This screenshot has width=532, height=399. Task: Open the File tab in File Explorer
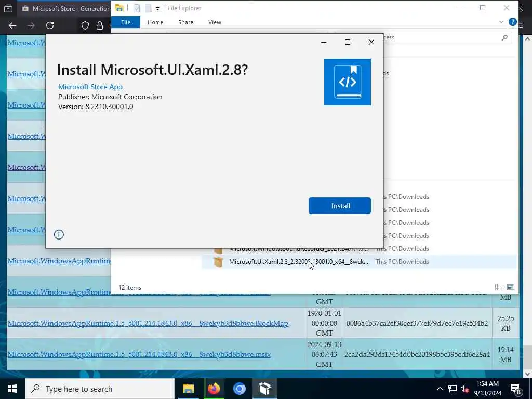click(126, 22)
